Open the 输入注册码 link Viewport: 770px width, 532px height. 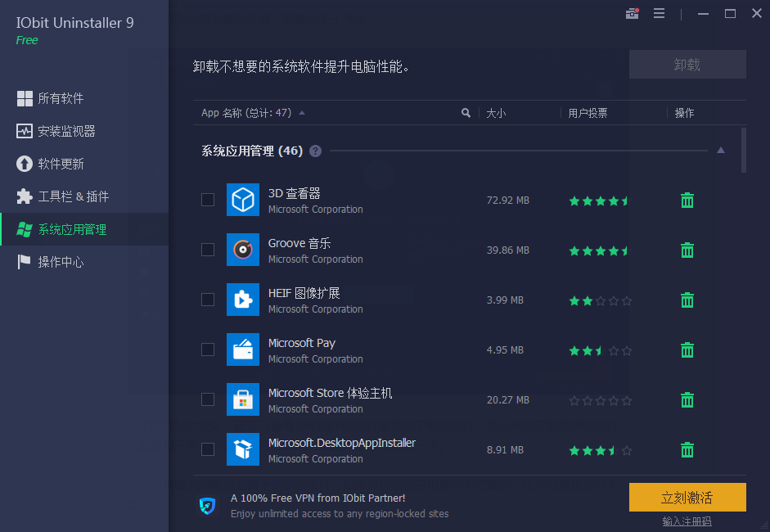(687, 521)
